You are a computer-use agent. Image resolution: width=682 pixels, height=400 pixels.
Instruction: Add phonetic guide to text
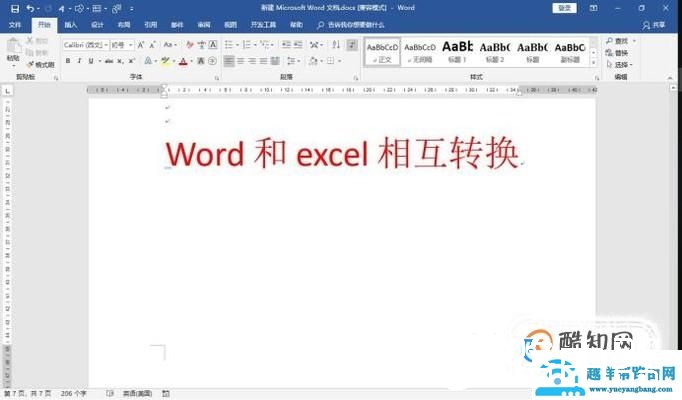click(x=201, y=45)
